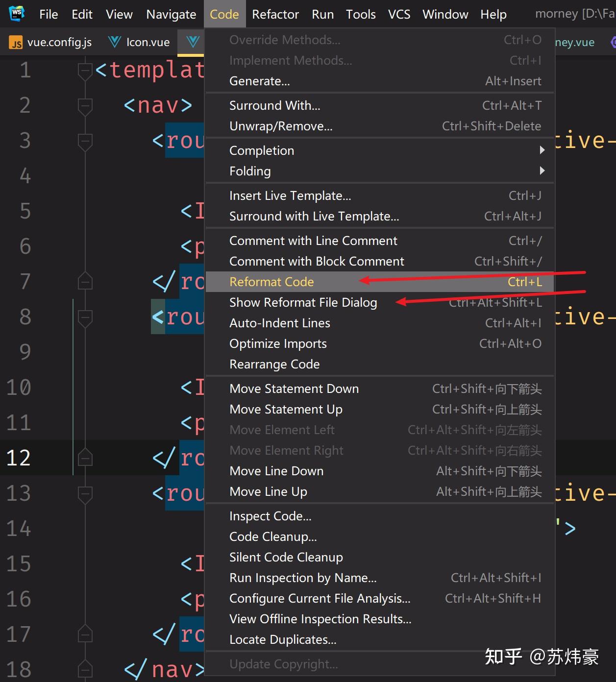Toggle fold end marker on line 7
The image size is (616, 682).
(85, 282)
